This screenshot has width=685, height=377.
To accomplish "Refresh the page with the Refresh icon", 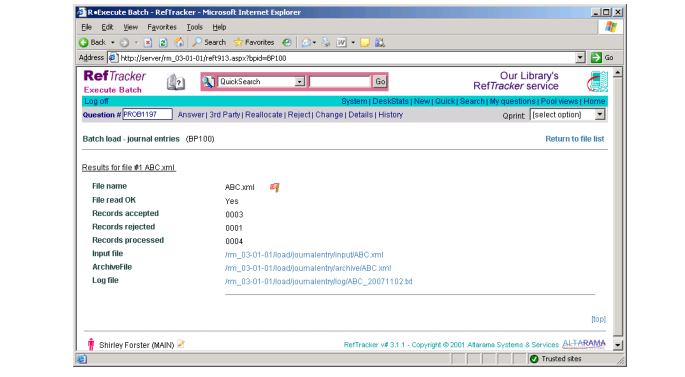I will [163, 42].
